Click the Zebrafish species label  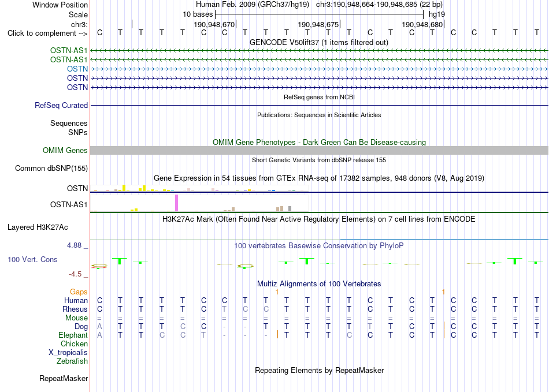click(x=72, y=361)
